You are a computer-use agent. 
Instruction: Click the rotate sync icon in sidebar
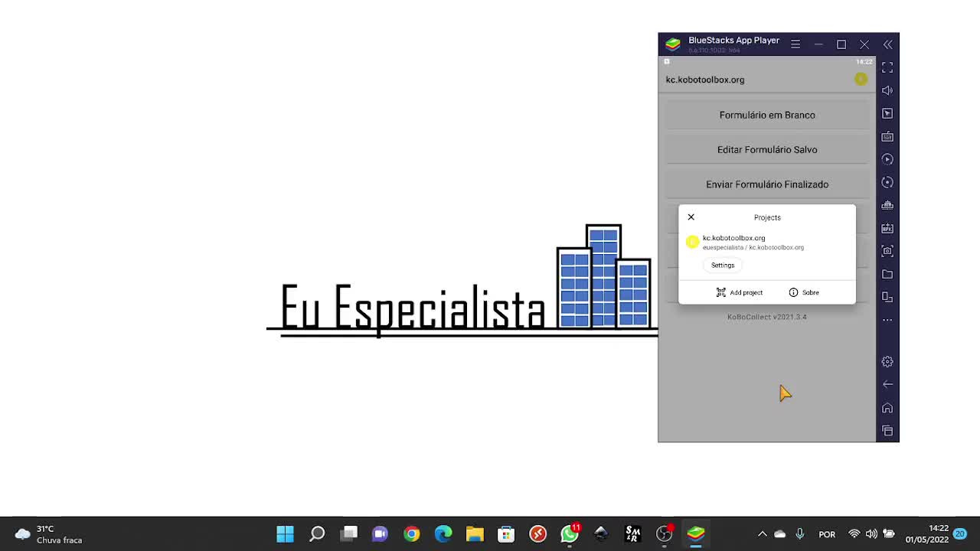pyautogui.click(x=887, y=182)
